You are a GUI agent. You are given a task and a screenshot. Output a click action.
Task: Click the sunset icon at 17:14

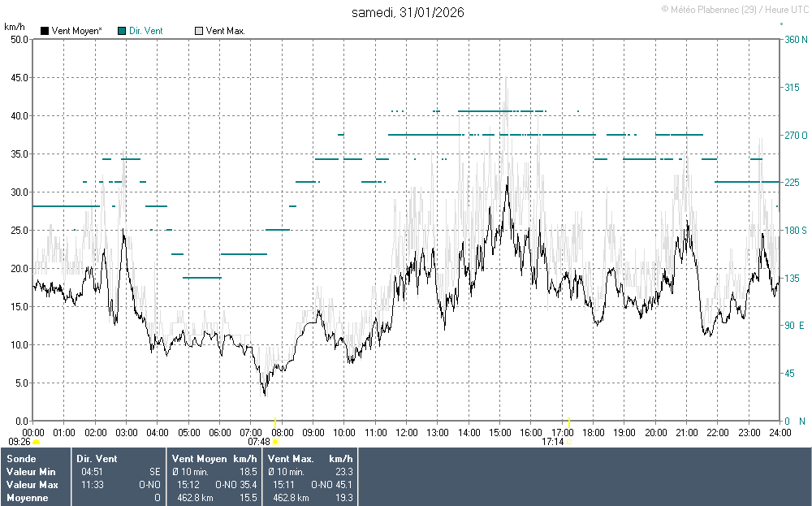click(568, 443)
